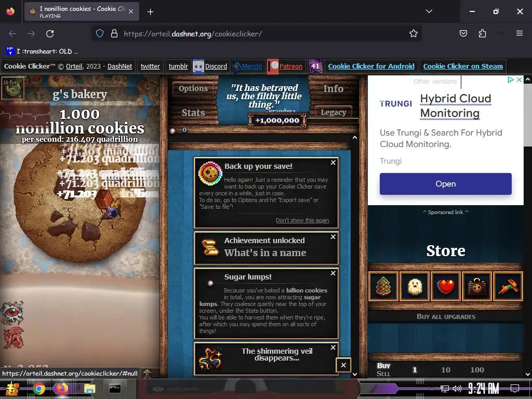Set the bulk purchase amount to 10
Screen dimensions: 532x399
446,370
